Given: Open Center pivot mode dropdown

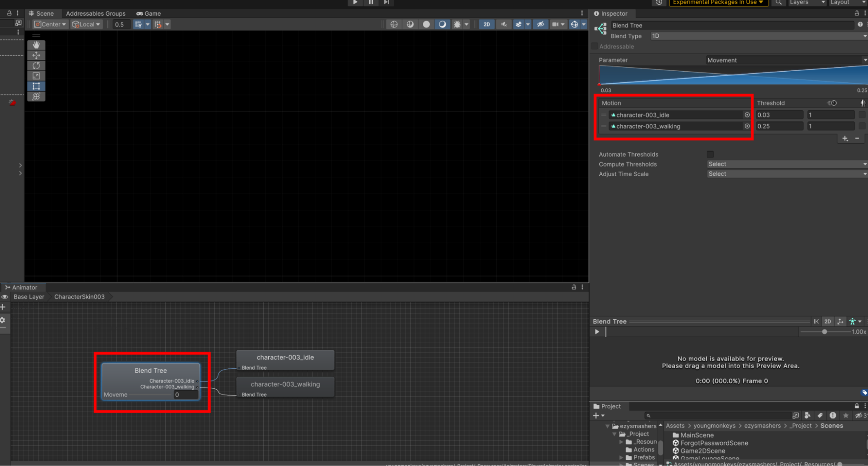Looking at the screenshot, I should pyautogui.click(x=50, y=24).
